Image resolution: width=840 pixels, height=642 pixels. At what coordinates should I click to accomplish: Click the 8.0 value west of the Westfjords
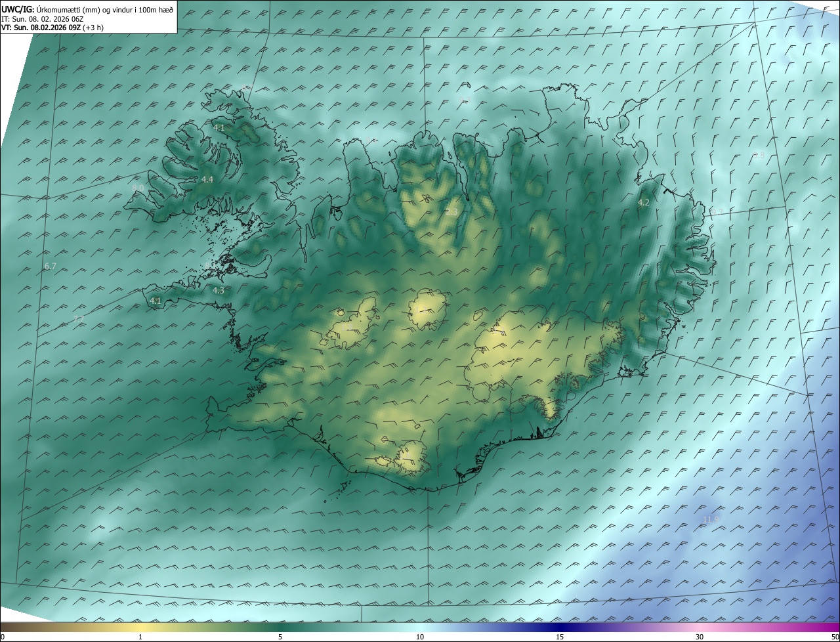[138, 188]
